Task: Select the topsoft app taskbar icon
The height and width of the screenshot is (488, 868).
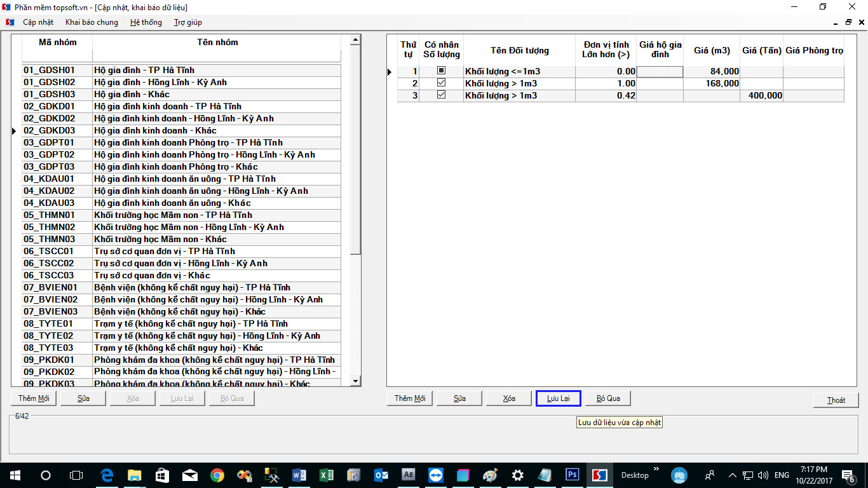Action: pyautogui.click(x=599, y=475)
